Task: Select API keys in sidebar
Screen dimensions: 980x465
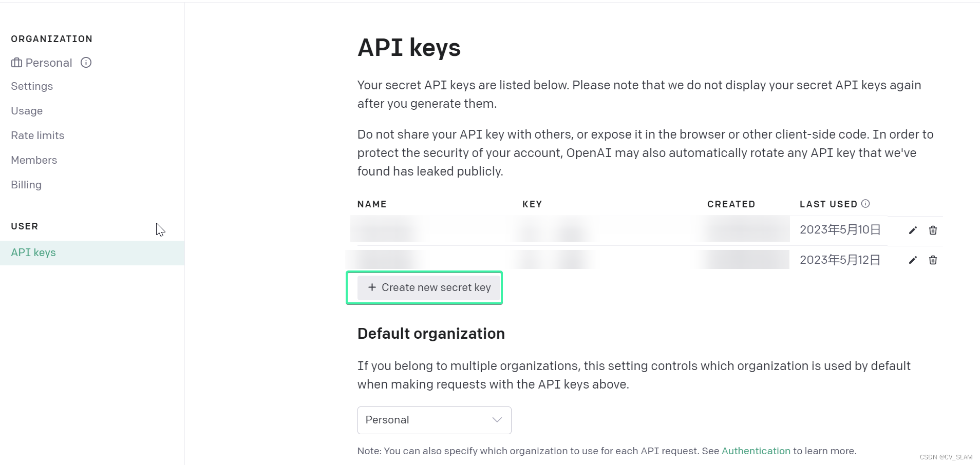Action: 33,253
